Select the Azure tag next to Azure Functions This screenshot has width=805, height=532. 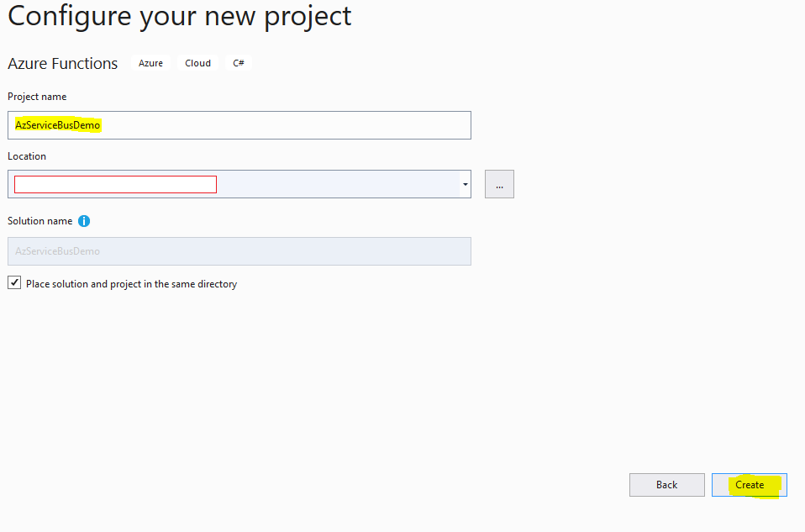point(150,62)
